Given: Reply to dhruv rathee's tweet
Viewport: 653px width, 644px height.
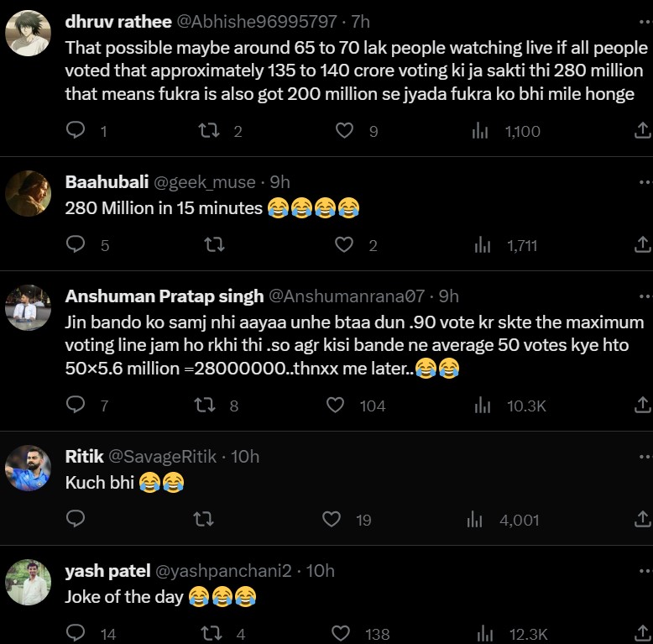Looking at the screenshot, I should click(x=76, y=131).
